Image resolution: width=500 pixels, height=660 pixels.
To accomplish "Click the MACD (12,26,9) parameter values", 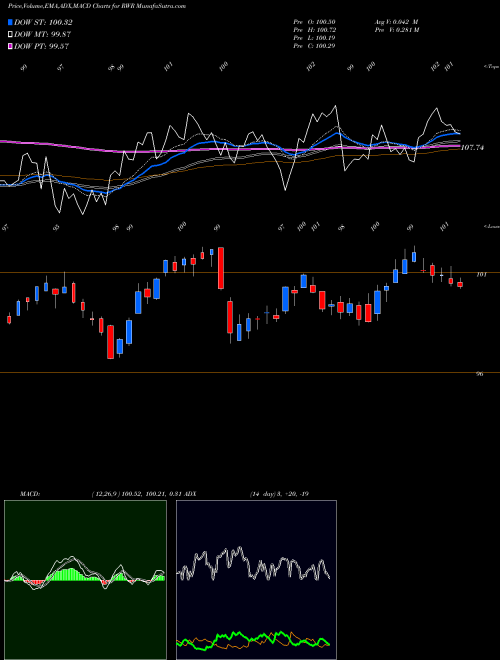I will click(x=137, y=494).
